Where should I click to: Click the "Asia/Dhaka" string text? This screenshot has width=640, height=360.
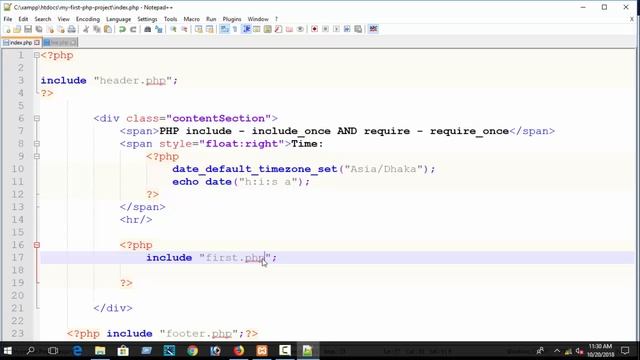(384, 169)
